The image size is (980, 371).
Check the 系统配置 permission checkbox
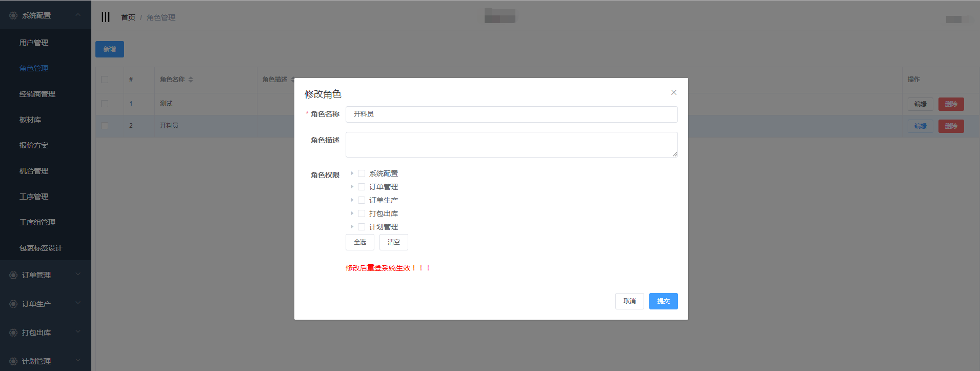point(362,173)
